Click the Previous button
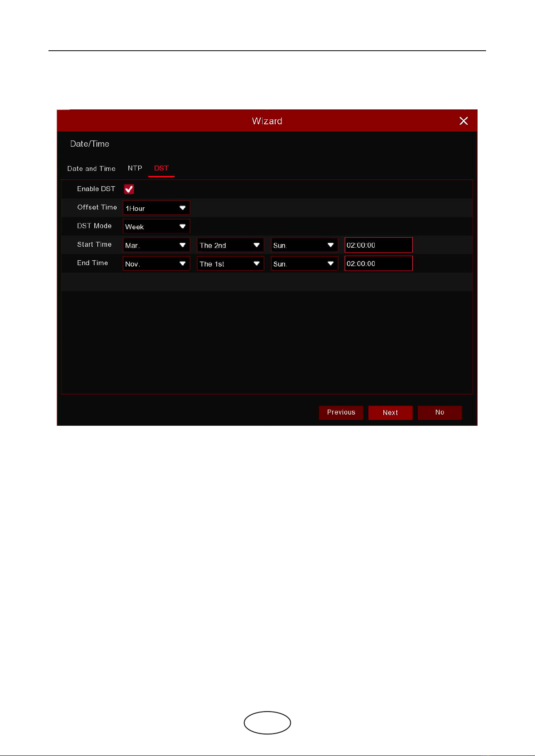535x756 pixels. pos(341,412)
